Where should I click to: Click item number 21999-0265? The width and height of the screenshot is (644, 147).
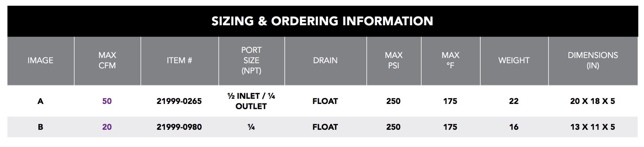[179, 101]
